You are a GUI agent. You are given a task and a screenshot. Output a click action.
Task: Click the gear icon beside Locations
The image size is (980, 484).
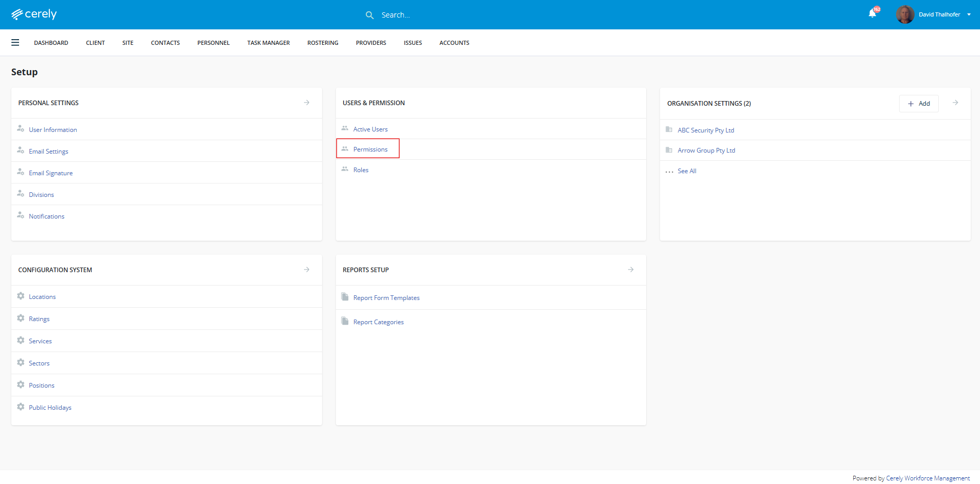click(21, 296)
